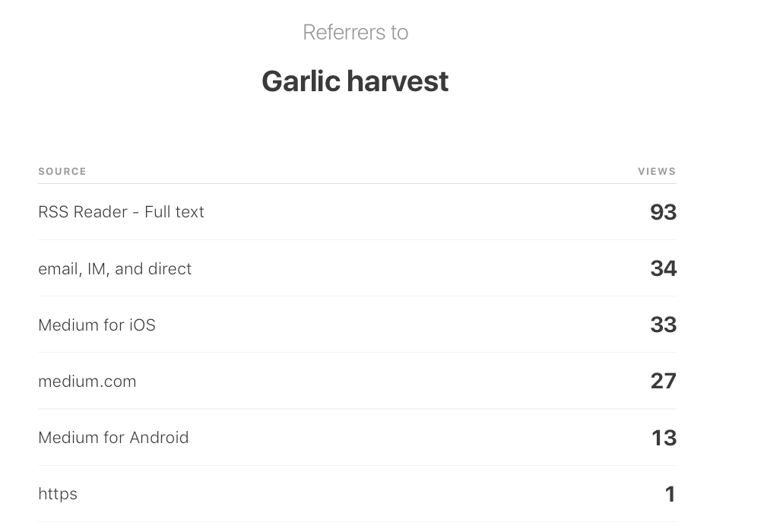Screen dimensions: 767x532
Task: Click the VIEWS column header
Action: pos(657,172)
